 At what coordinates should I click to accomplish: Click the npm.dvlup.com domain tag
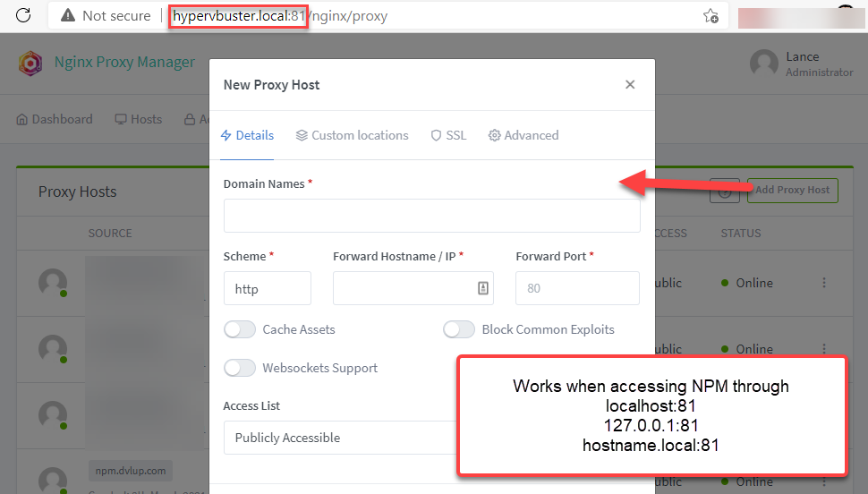131,471
